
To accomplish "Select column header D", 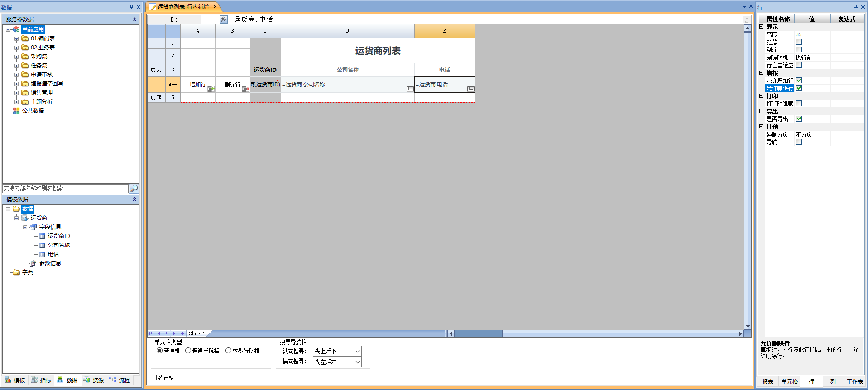I will pyautogui.click(x=347, y=31).
